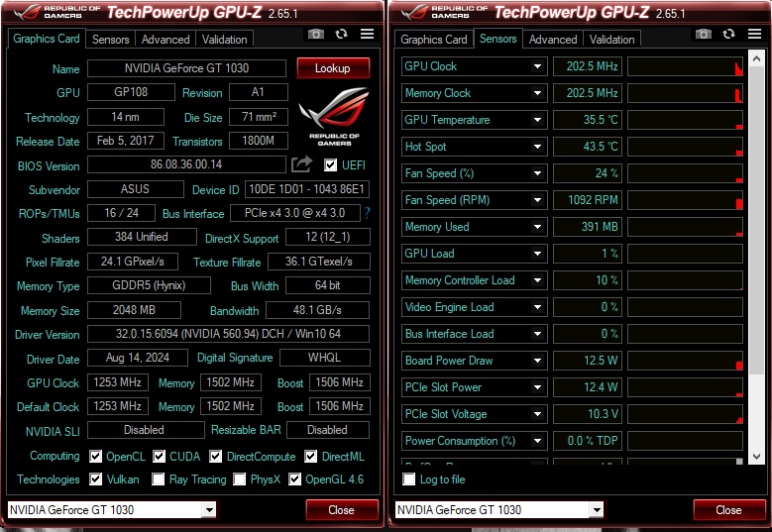
Task: Switch to Validation tab in left window
Action: pyautogui.click(x=225, y=40)
